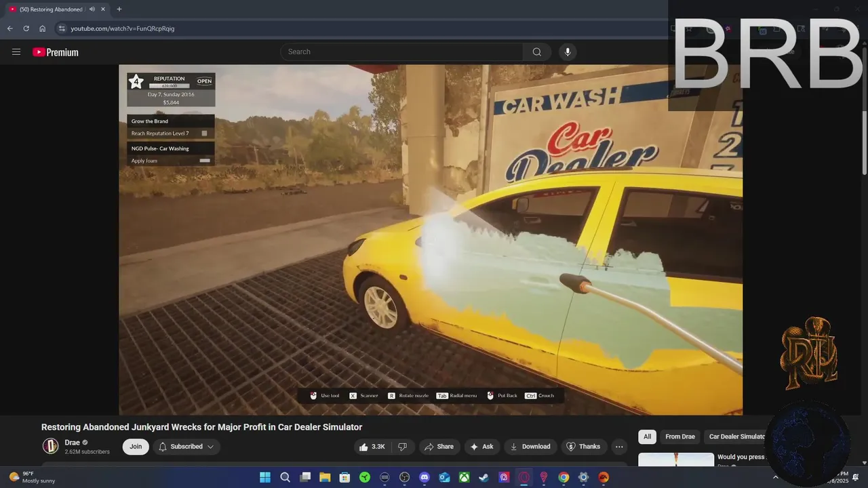The image size is (868, 488).
Task: Open Xbox app from taskbar
Action: tap(464, 477)
